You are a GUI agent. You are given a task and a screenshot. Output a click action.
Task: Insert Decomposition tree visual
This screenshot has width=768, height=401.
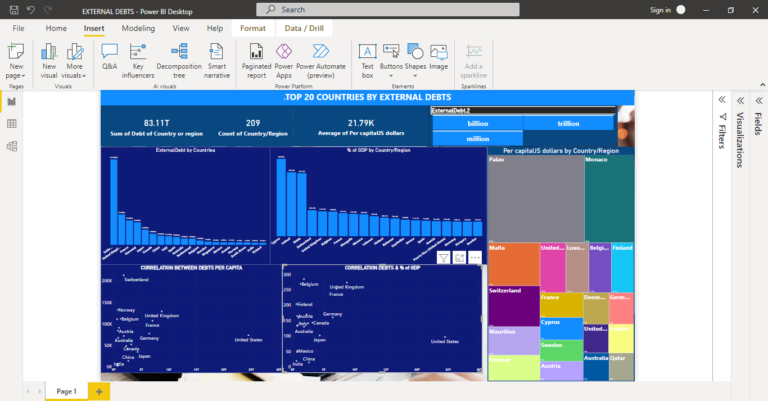[x=179, y=61]
